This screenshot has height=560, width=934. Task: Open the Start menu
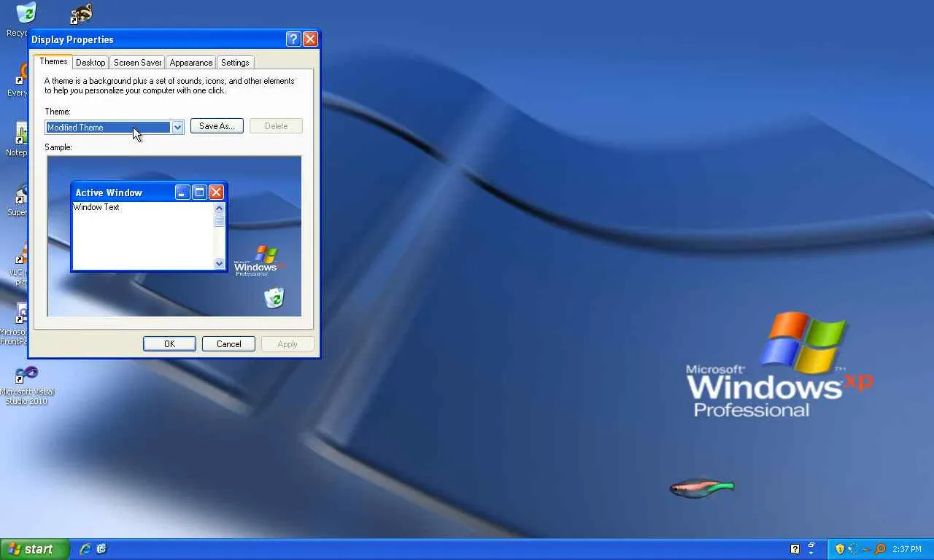point(35,549)
